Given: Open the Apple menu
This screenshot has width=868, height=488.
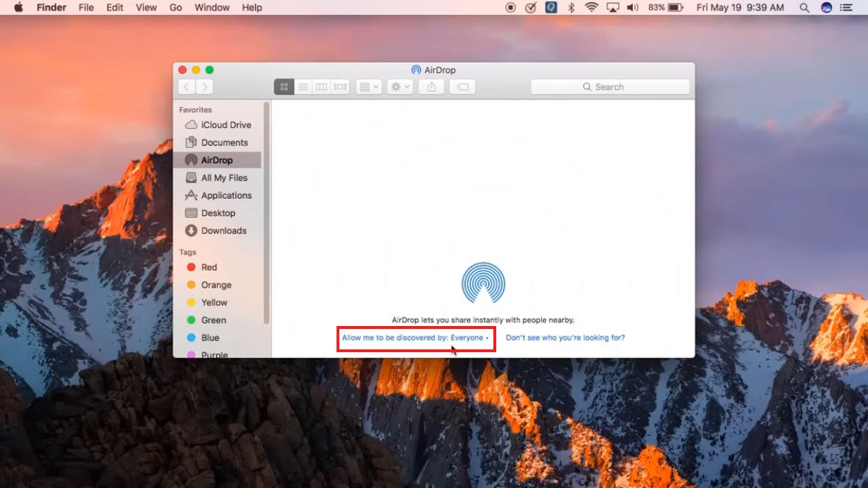Looking at the screenshot, I should [x=18, y=7].
